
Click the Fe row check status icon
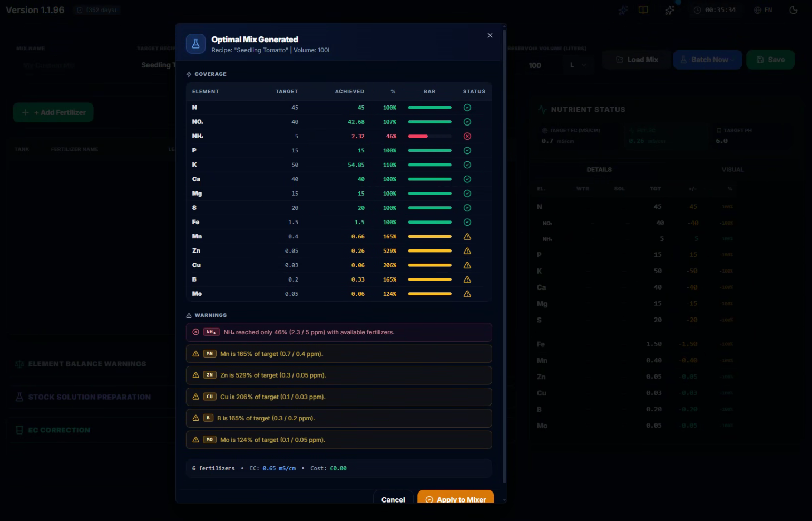[467, 222]
